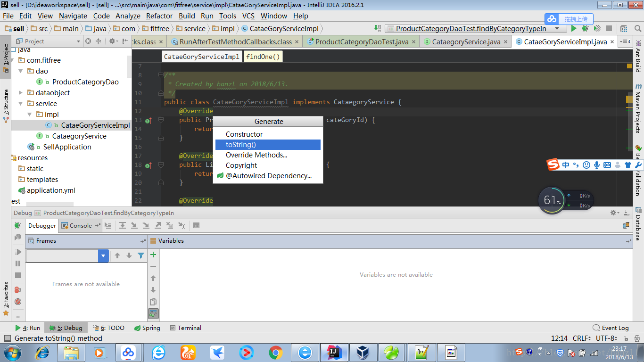Toggle Show Watches glasses icon
The width and height of the screenshot is (644, 362).
pyautogui.click(x=153, y=313)
